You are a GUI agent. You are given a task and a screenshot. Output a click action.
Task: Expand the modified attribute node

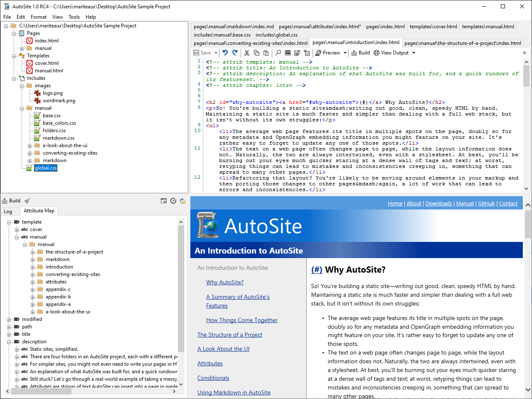[x=9, y=320]
